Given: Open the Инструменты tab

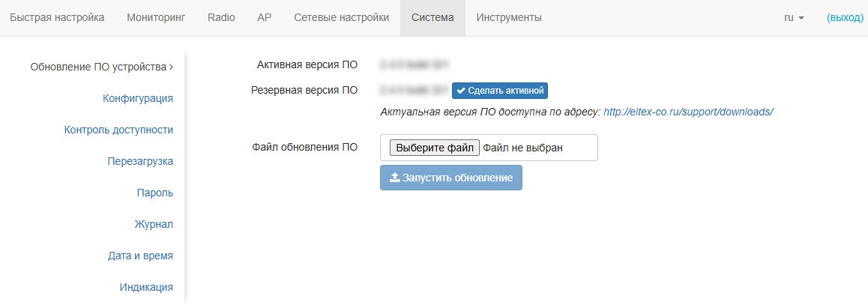Looking at the screenshot, I should click(509, 17).
